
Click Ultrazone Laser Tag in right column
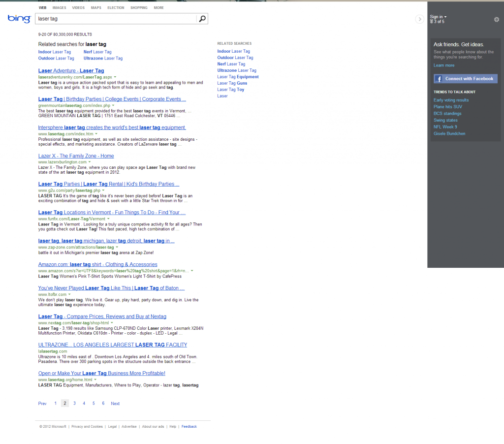click(x=237, y=70)
